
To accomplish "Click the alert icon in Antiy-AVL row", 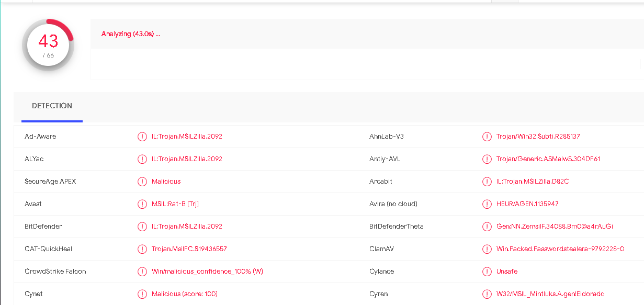I will tap(487, 159).
